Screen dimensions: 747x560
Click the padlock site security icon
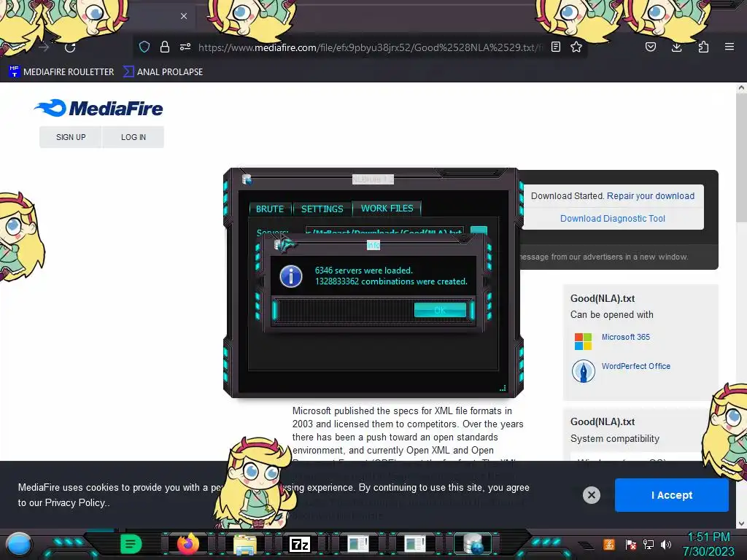click(x=165, y=47)
